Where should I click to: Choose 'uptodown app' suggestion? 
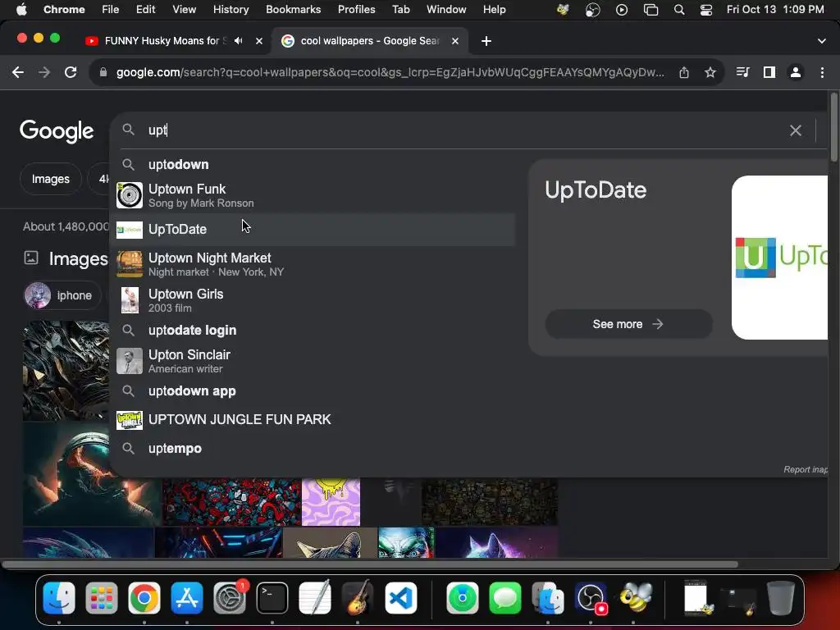(x=312, y=391)
